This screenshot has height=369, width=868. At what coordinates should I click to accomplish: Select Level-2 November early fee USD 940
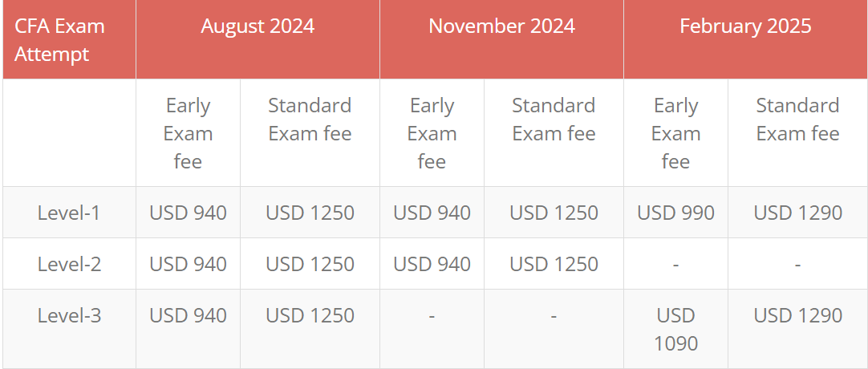tap(432, 264)
